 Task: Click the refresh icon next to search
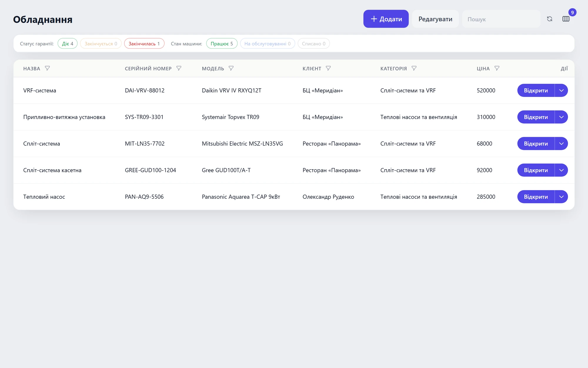549,19
